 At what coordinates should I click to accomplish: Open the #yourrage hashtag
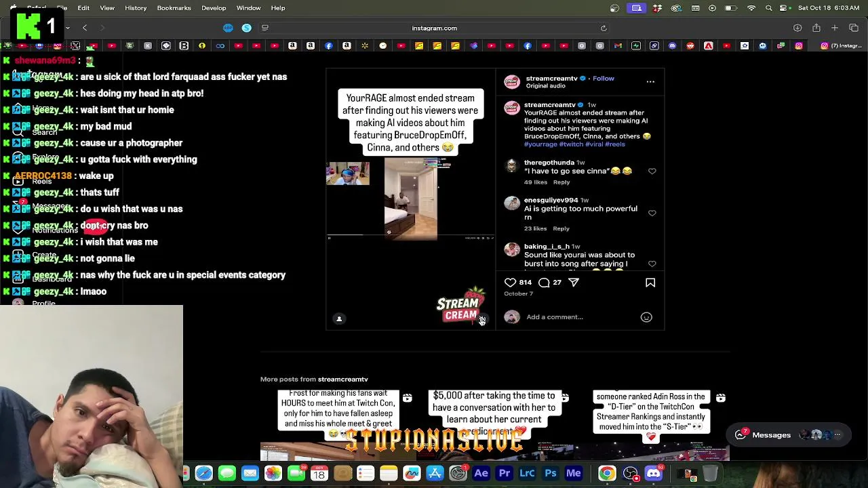point(540,144)
